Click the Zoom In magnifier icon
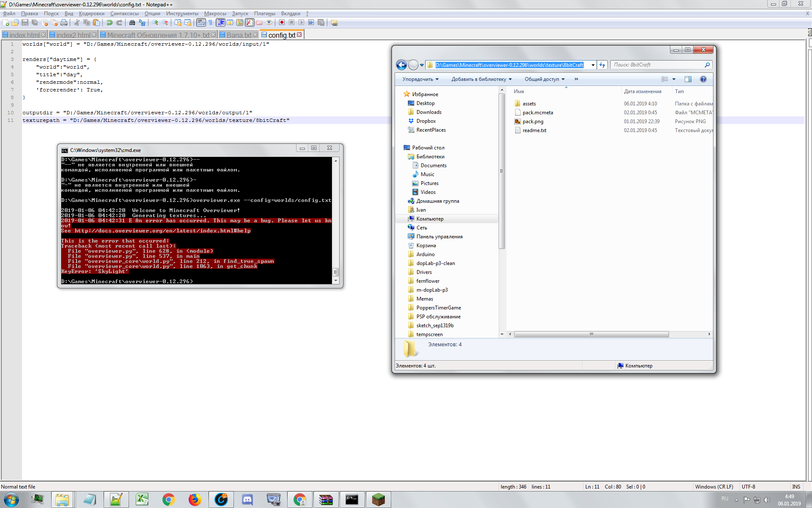 [155, 22]
